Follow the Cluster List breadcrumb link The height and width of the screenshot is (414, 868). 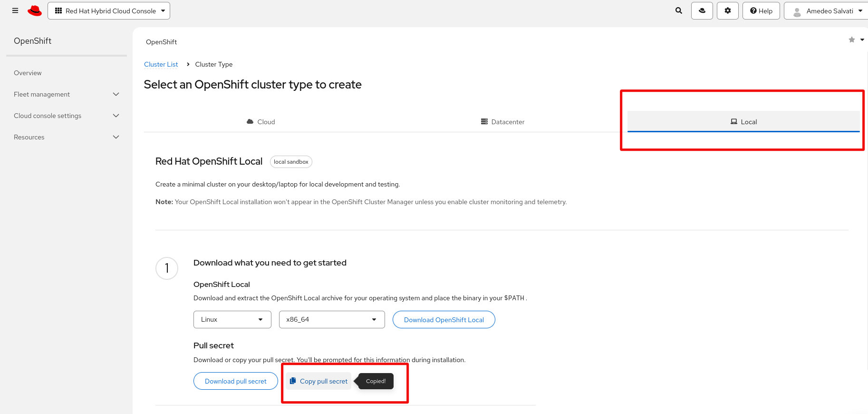pos(161,64)
